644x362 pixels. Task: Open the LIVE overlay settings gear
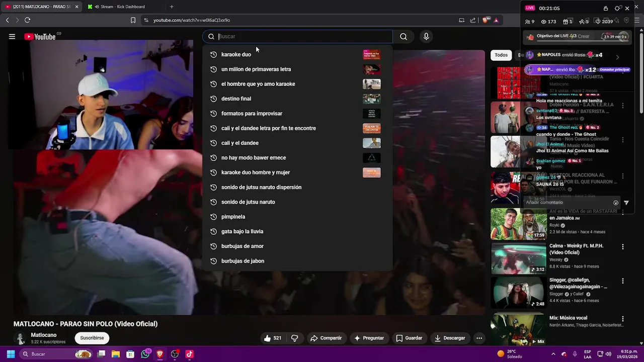click(617, 8)
